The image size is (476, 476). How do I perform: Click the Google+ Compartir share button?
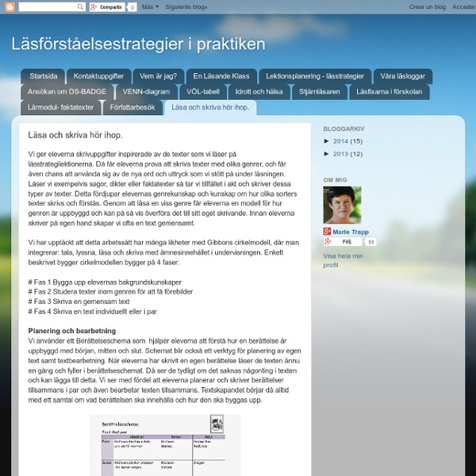pyautogui.click(x=107, y=7)
